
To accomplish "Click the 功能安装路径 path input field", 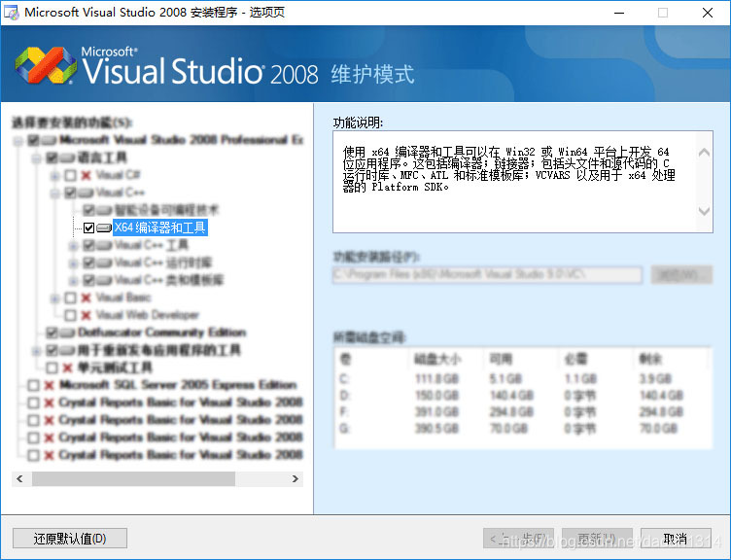I will point(488,274).
